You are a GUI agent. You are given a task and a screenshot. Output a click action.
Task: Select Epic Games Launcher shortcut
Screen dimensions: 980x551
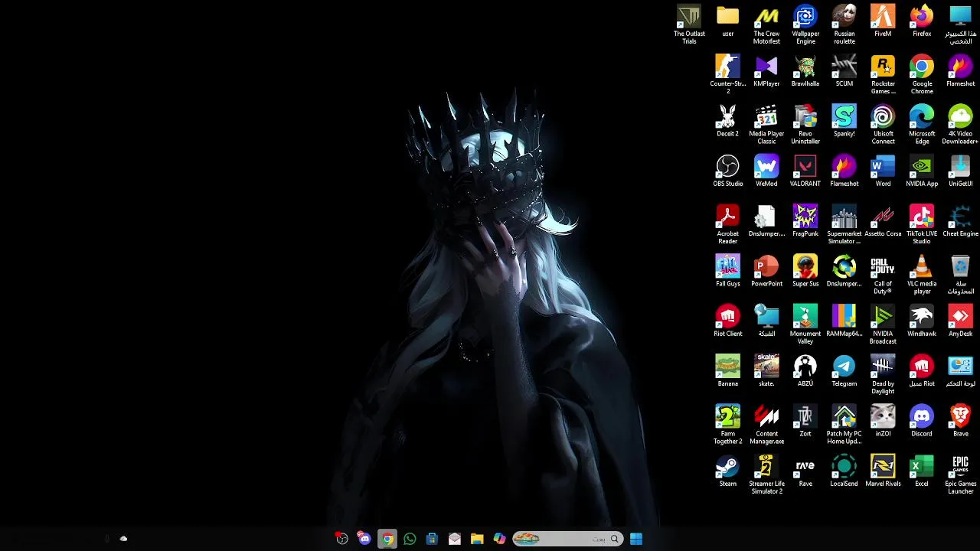(x=960, y=474)
